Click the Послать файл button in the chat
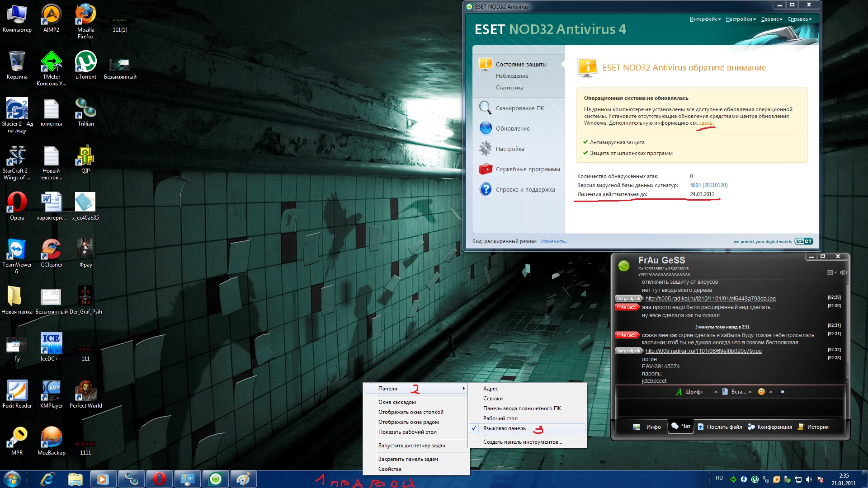The height and width of the screenshot is (488, 868). [720, 427]
